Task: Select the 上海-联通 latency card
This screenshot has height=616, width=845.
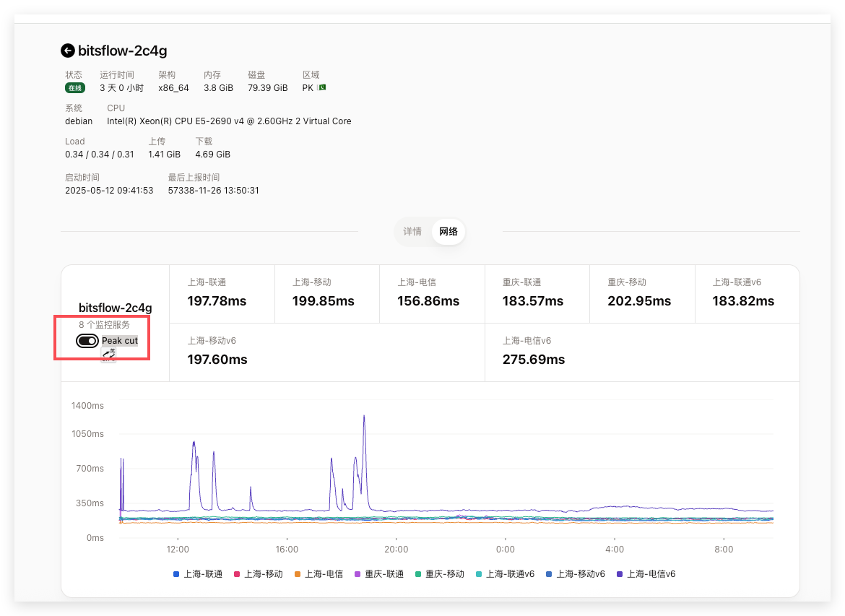Action: pyautogui.click(x=222, y=293)
